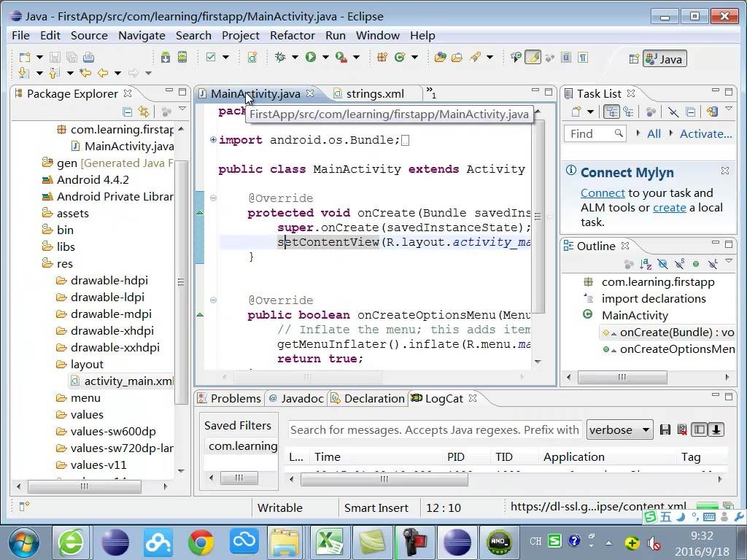Click the All filter link in Task List
Image resolution: width=747 pixels, height=560 pixels.
click(654, 134)
